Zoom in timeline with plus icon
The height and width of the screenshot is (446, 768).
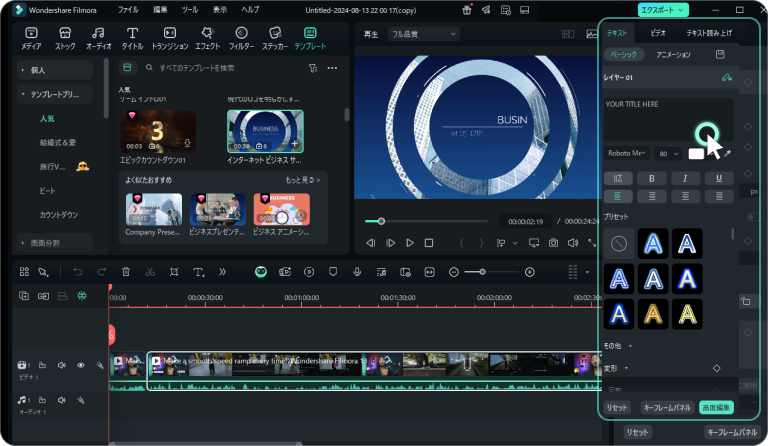point(529,272)
